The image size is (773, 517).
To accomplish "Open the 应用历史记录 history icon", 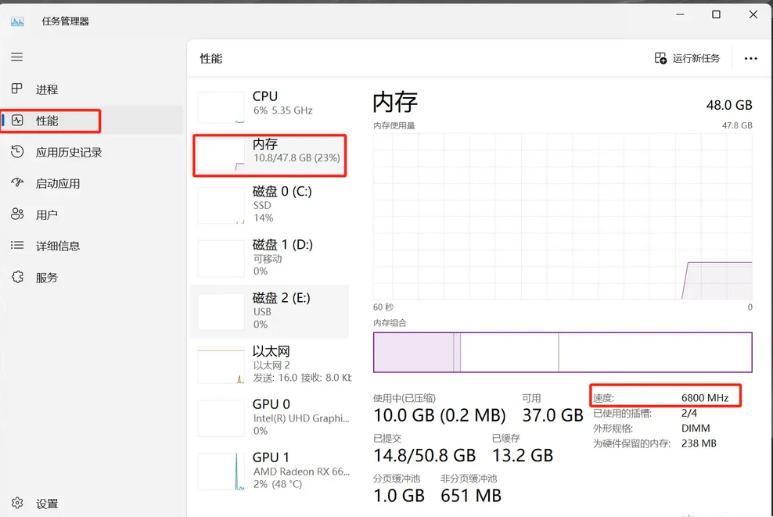I will click(17, 152).
